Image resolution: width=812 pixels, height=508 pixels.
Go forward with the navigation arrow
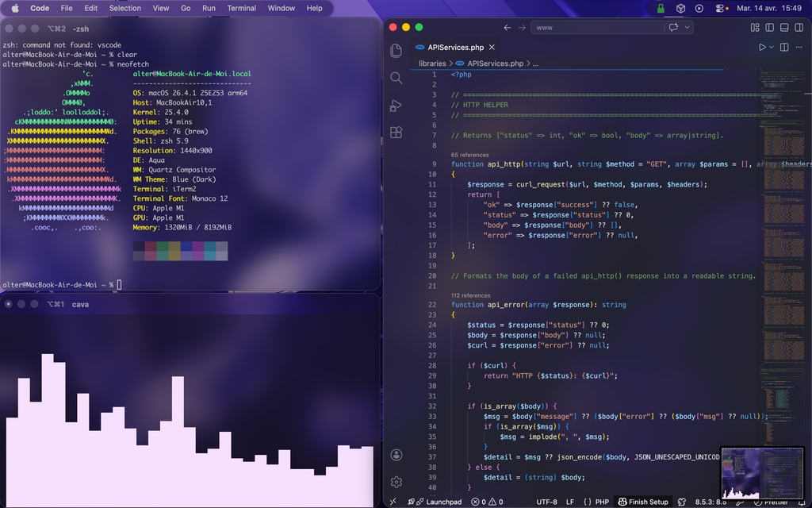pyautogui.click(x=522, y=28)
